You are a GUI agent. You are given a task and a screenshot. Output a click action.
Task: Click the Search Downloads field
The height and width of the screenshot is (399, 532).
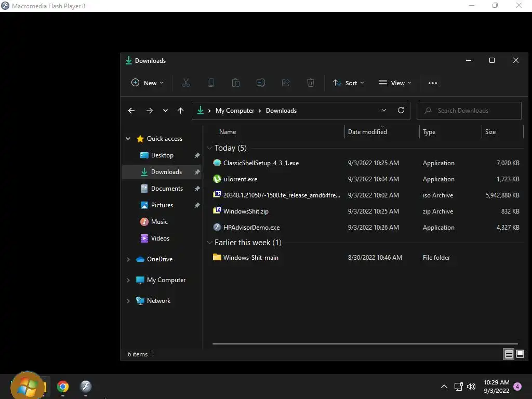click(x=469, y=111)
